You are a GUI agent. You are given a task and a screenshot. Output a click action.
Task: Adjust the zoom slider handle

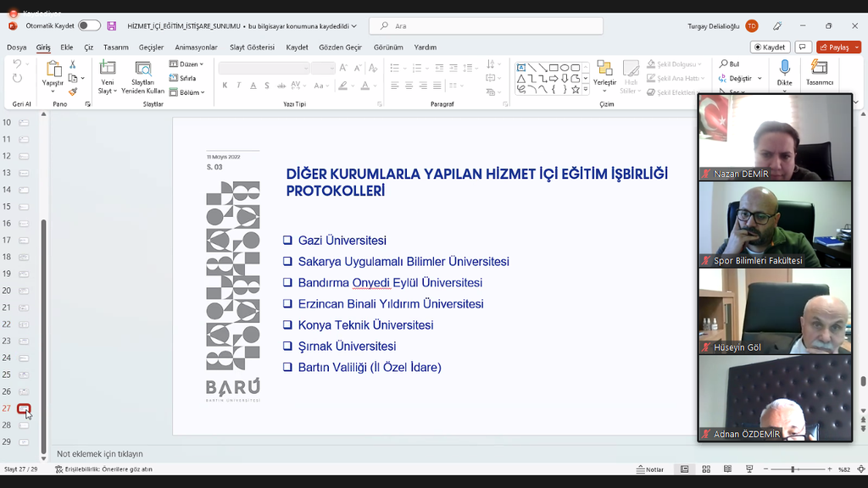point(793,469)
